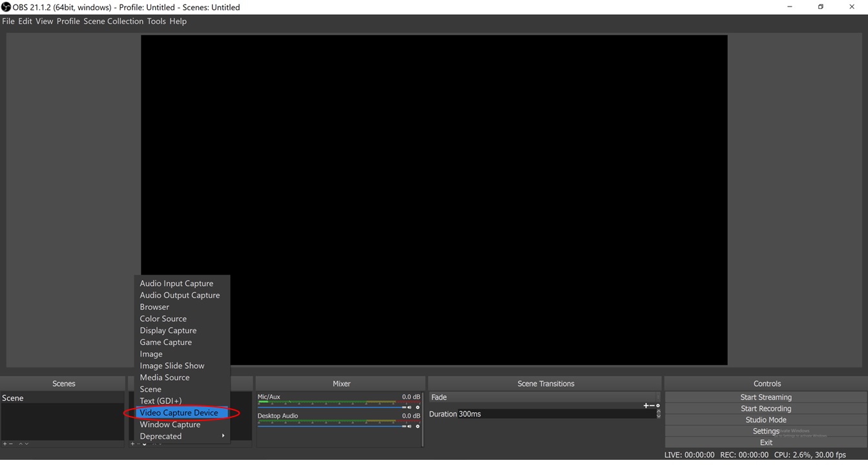Screen dimensions: 868x465
Task: Click the OBS logo in title bar
Action: click(x=6, y=7)
